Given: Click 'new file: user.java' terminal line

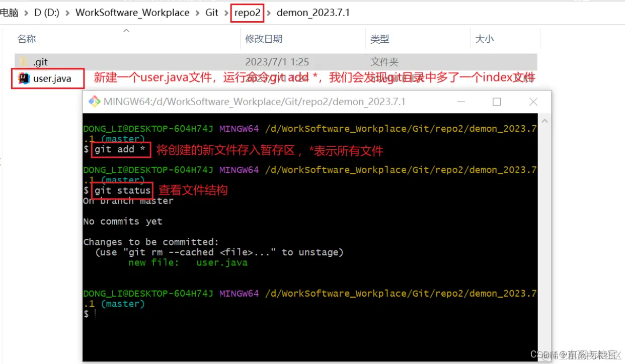Looking at the screenshot, I should click(188, 263).
